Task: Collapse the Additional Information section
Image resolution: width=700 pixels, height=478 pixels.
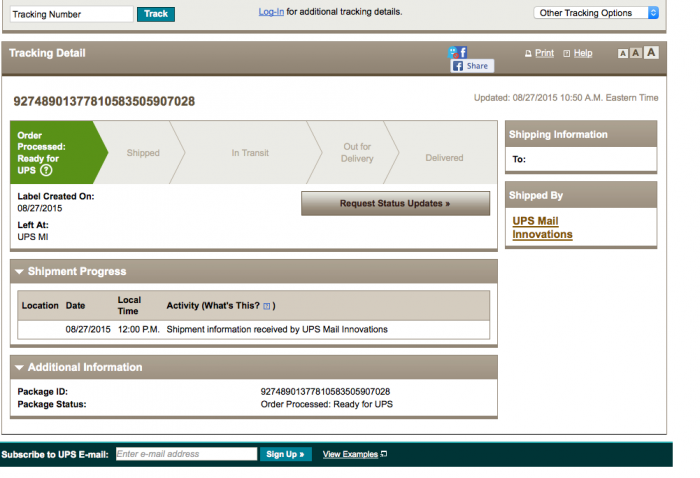Action: point(19,367)
